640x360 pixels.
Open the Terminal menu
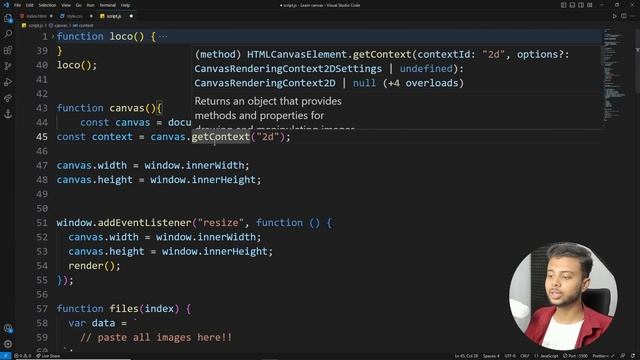point(108,5)
